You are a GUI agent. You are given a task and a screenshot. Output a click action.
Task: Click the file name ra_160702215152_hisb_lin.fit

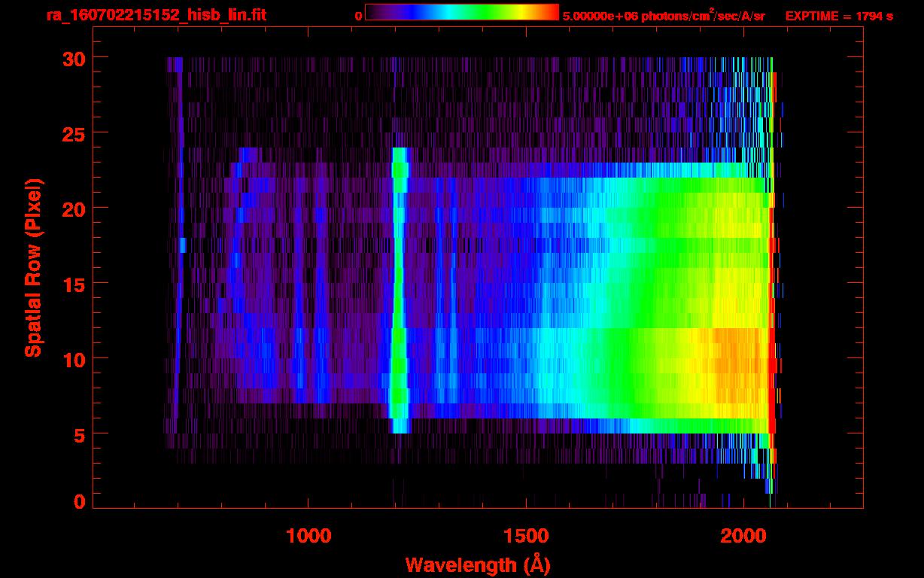coord(156,15)
